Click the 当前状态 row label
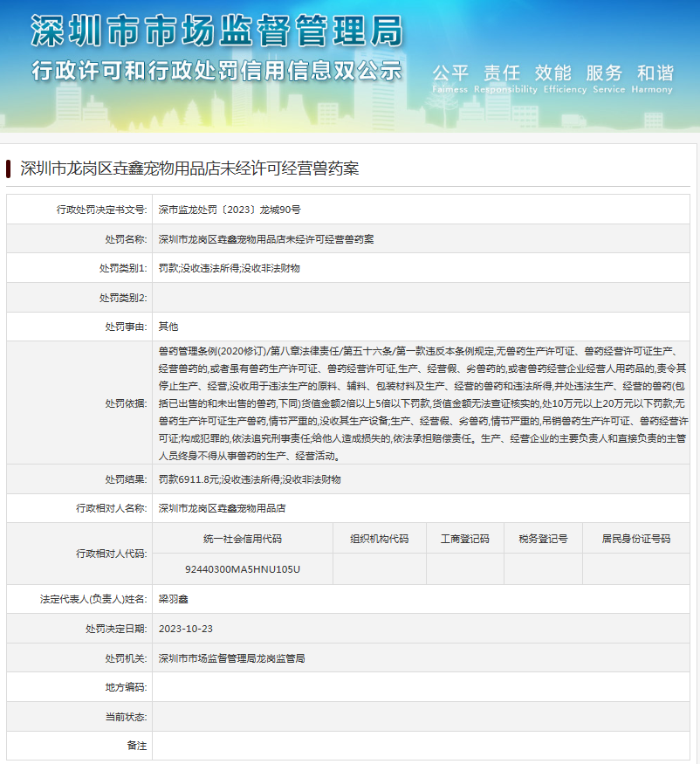Image resolution: width=700 pixels, height=764 pixels. click(x=127, y=717)
